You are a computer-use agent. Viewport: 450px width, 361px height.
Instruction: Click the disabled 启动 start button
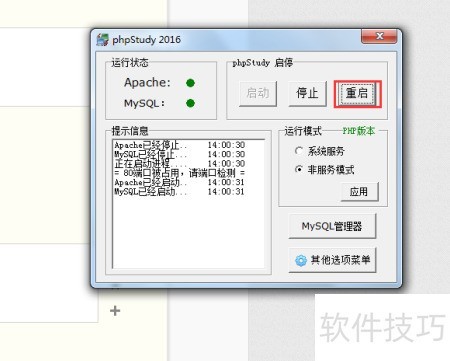258,94
